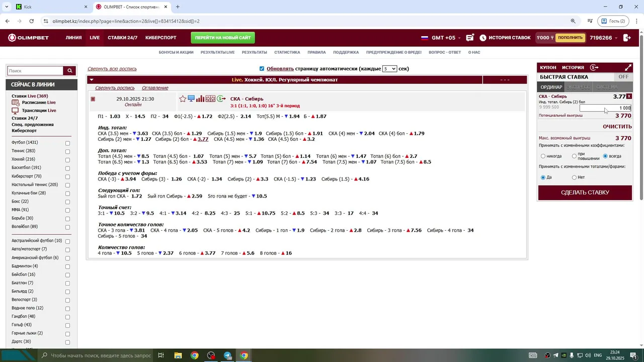Remove the СКА - Сибирь bet with the X
The width and height of the screenshot is (644, 362).
coord(629,97)
